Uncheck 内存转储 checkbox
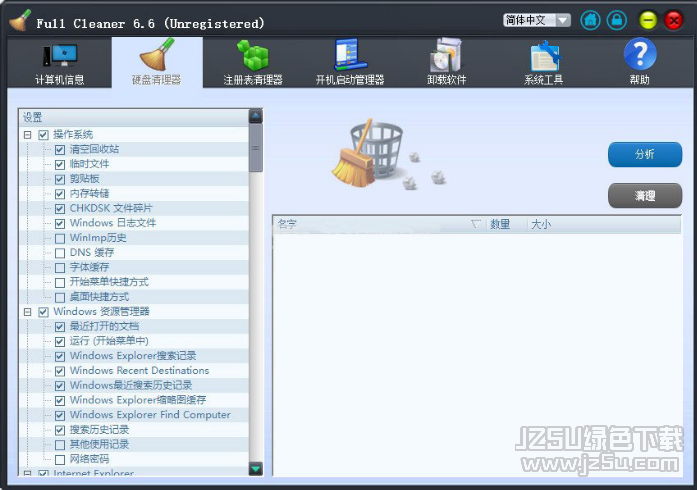The height and width of the screenshot is (490, 697). [60, 193]
